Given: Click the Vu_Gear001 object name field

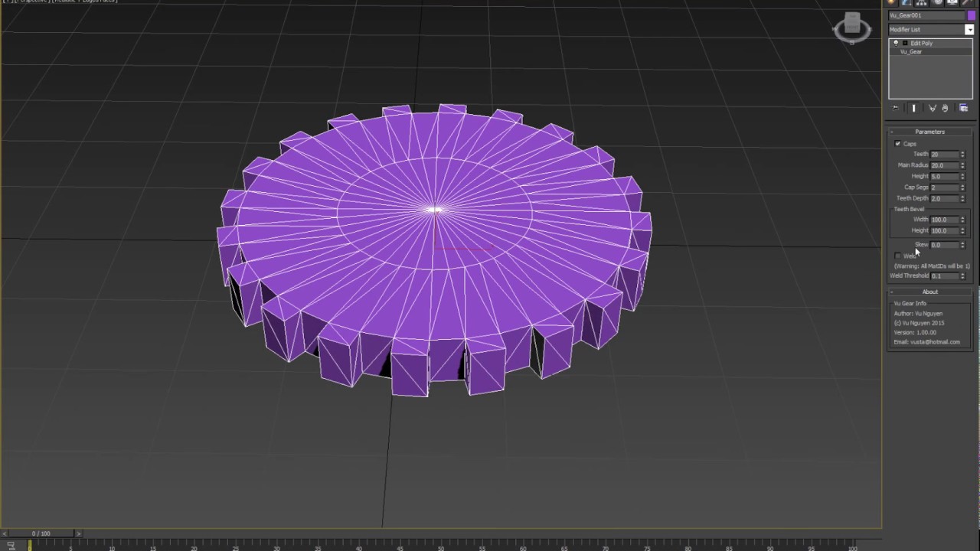Looking at the screenshot, I should [927, 15].
